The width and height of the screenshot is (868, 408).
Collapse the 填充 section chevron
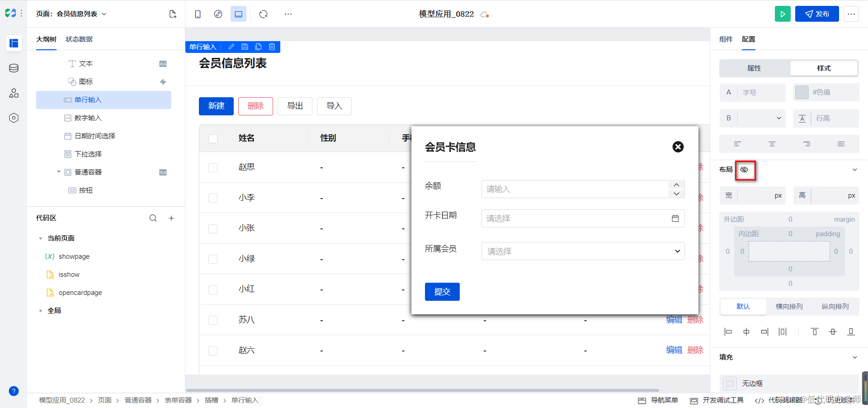click(854, 357)
